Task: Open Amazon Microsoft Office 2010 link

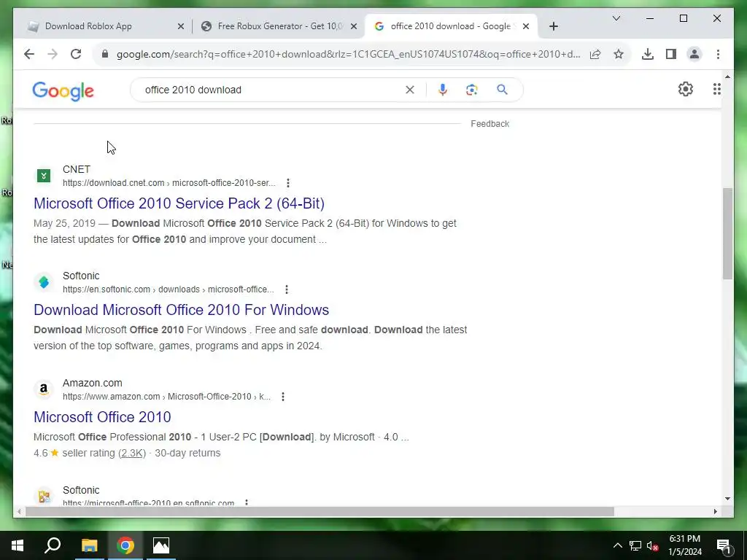Action: coord(102,417)
